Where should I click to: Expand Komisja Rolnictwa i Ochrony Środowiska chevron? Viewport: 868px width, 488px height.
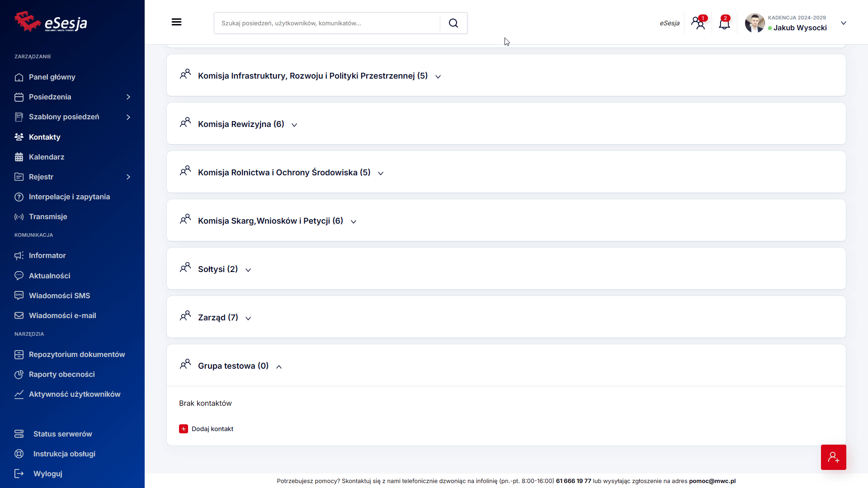click(381, 174)
